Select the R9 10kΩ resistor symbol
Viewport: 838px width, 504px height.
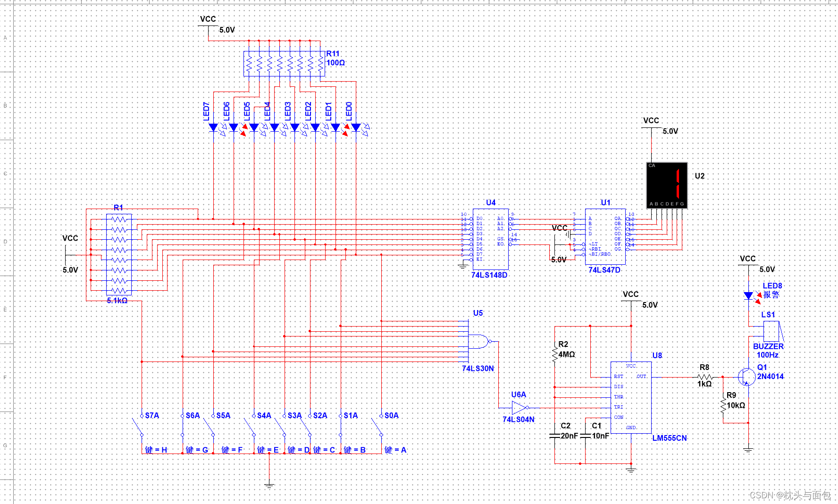pyautogui.click(x=723, y=406)
